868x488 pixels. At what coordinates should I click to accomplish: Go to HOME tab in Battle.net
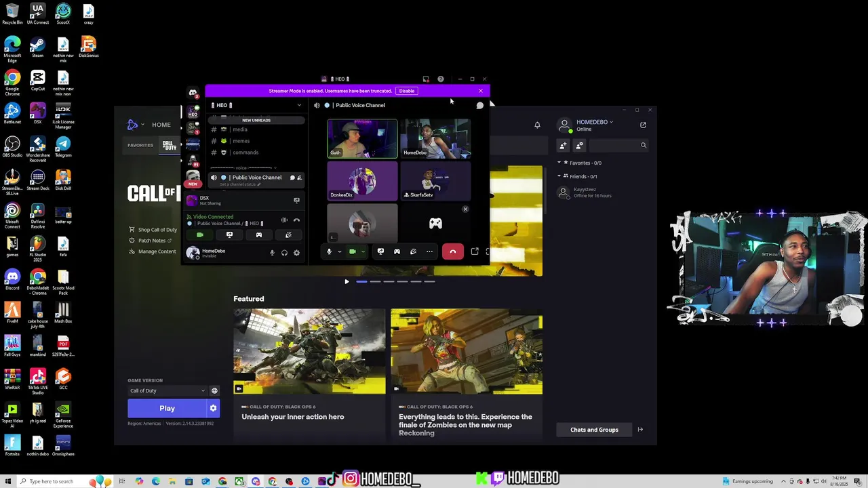(x=161, y=125)
